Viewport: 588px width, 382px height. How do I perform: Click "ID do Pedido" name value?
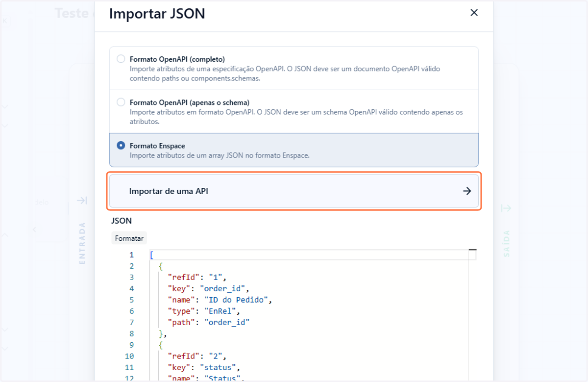[x=235, y=300]
